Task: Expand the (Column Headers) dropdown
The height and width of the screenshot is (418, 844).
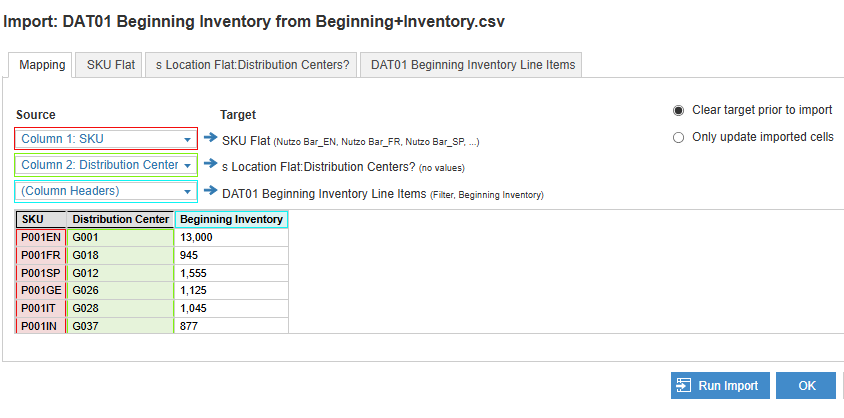Action: click(106, 191)
